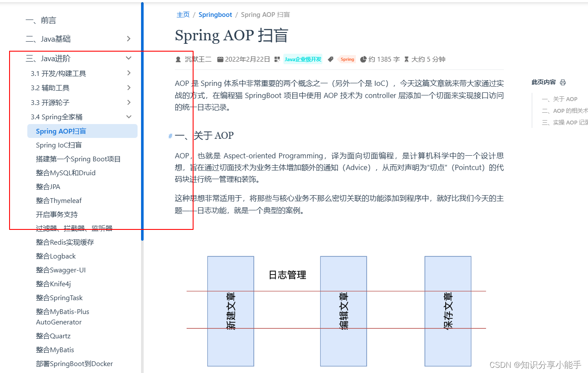The width and height of the screenshot is (588, 373).
Task: Click the tag icon before the Spring label
Action: tap(330, 59)
